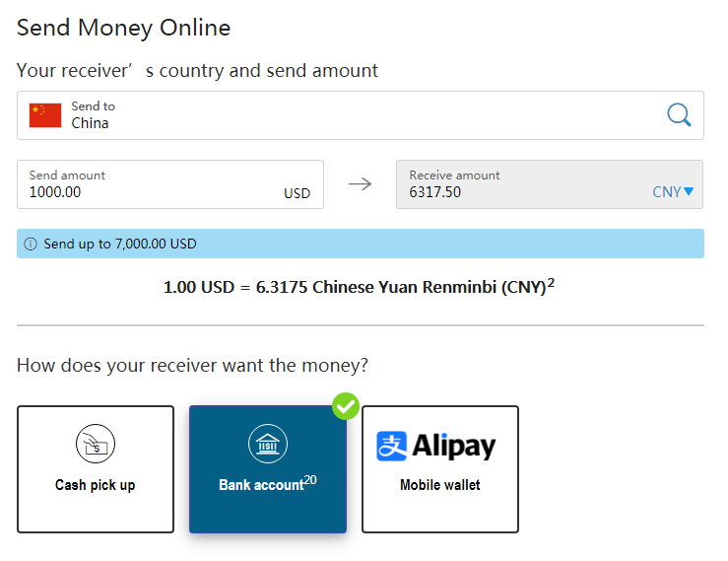This screenshot has width=728, height=561.
Task: Select Bank account delivery option
Action: (268, 469)
